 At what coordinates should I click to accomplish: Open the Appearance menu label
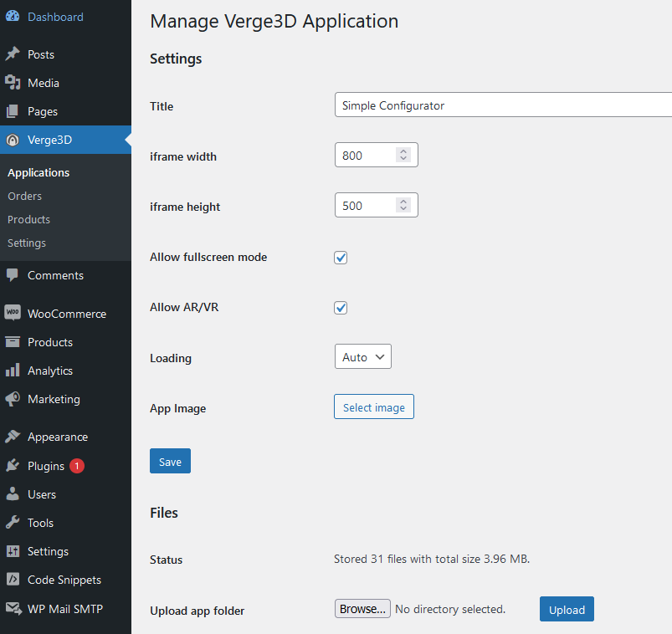pyautogui.click(x=58, y=437)
